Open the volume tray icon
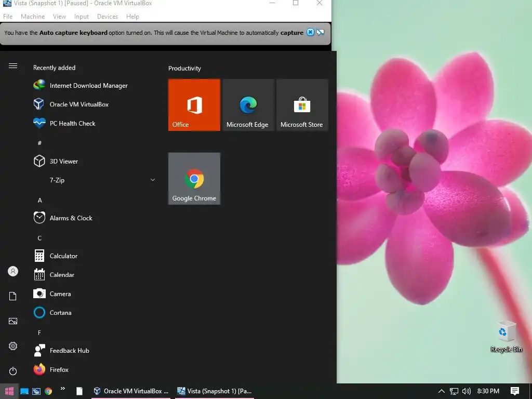This screenshot has width=532, height=399. tap(467, 391)
